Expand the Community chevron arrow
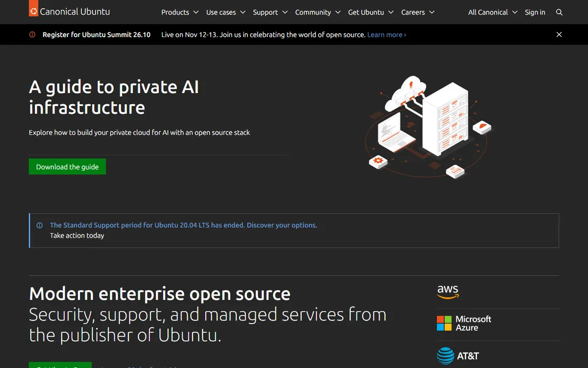Image resolution: width=588 pixels, height=368 pixels. pyautogui.click(x=338, y=12)
